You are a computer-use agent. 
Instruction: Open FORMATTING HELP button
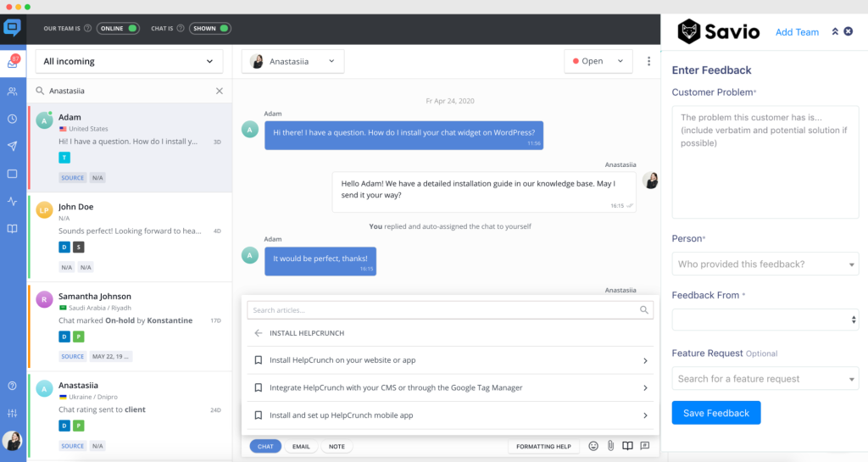[x=543, y=447]
